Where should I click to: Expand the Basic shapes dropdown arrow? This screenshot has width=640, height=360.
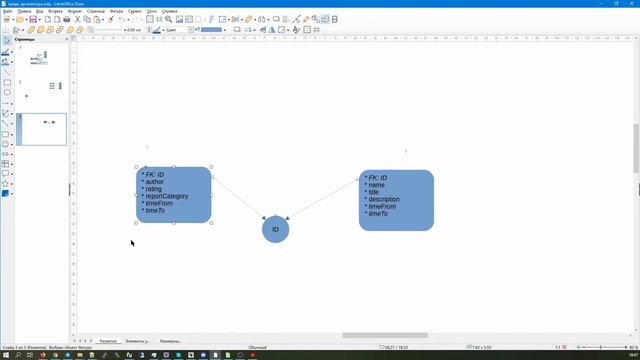point(12,135)
